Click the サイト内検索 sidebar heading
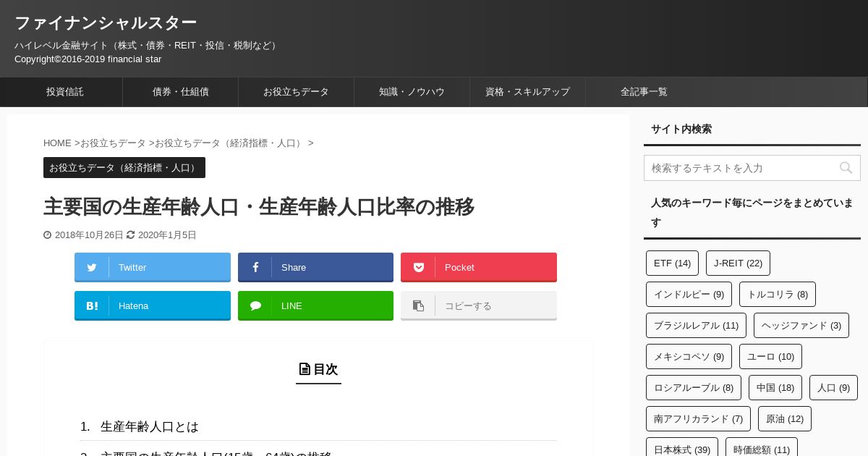Image resolution: width=868 pixels, height=456 pixels. [681, 129]
